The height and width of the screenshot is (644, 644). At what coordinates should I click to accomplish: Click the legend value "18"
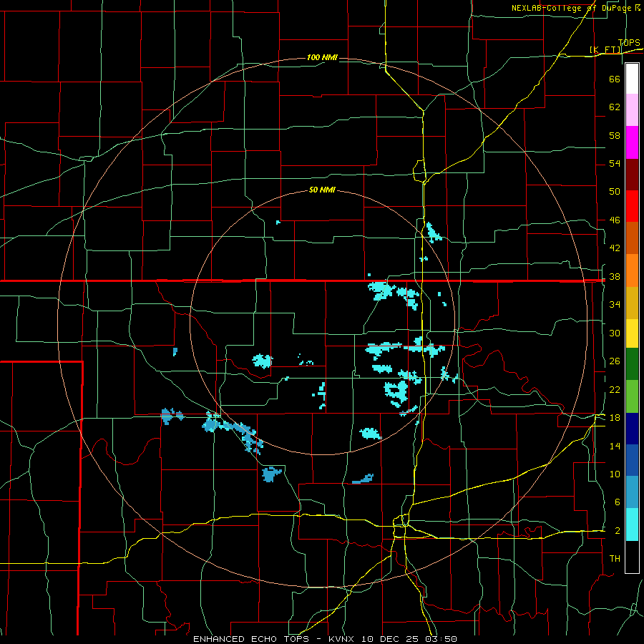tap(615, 418)
